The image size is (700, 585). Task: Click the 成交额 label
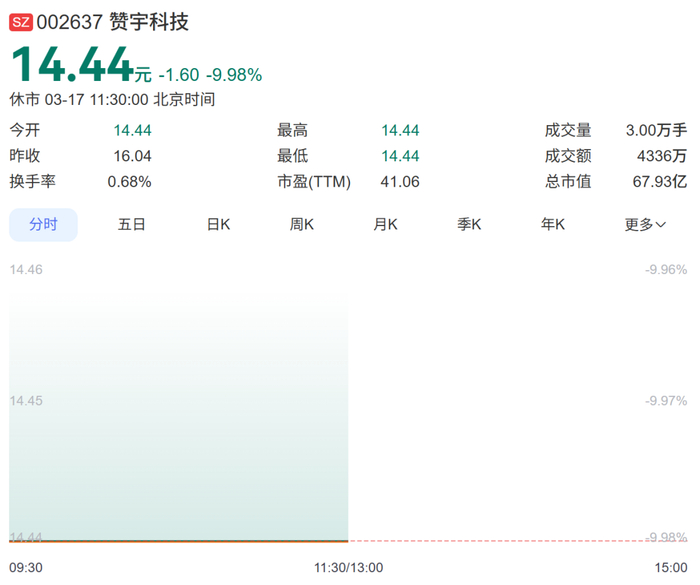568,156
